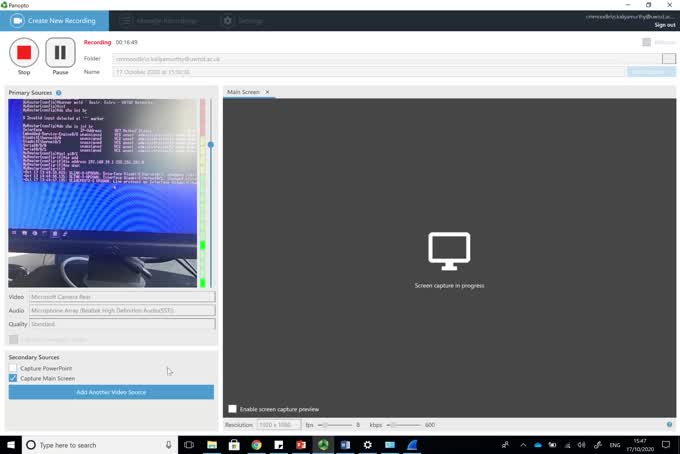Viewport: 680px width, 454px height.
Task: Toggle Enable screen capture preview checkbox
Action: (x=233, y=409)
